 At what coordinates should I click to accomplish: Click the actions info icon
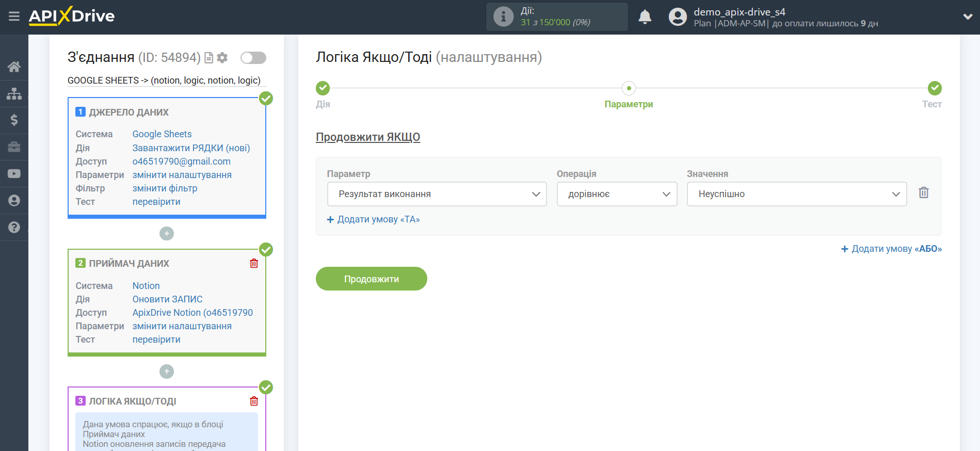click(503, 17)
